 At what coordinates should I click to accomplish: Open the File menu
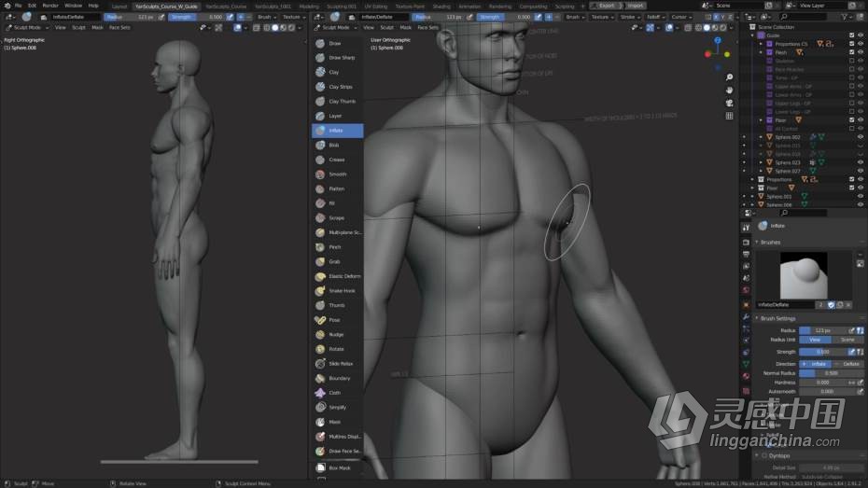pyautogui.click(x=19, y=6)
